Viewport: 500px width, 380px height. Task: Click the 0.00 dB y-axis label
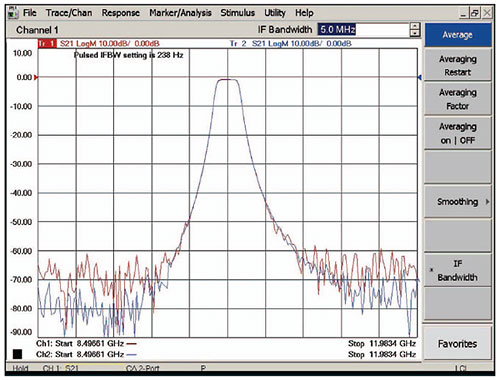click(x=24, y=77)
